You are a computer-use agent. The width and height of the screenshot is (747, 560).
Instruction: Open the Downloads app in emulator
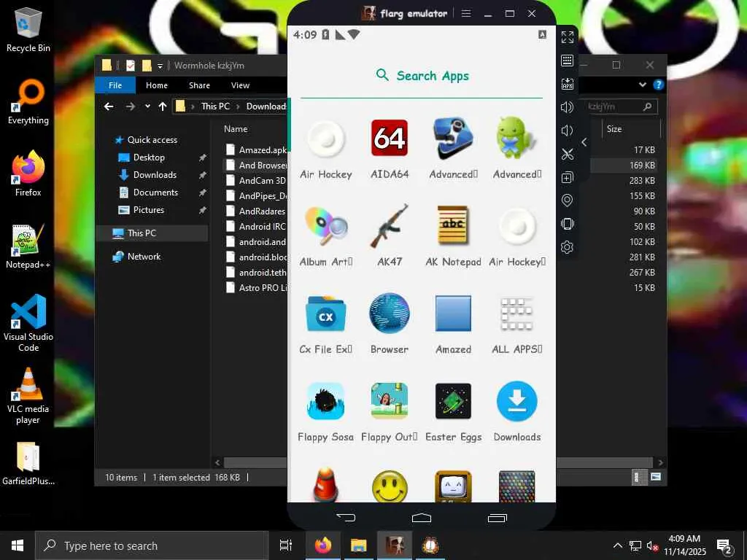pyautogui.click(x=517, y=401)
